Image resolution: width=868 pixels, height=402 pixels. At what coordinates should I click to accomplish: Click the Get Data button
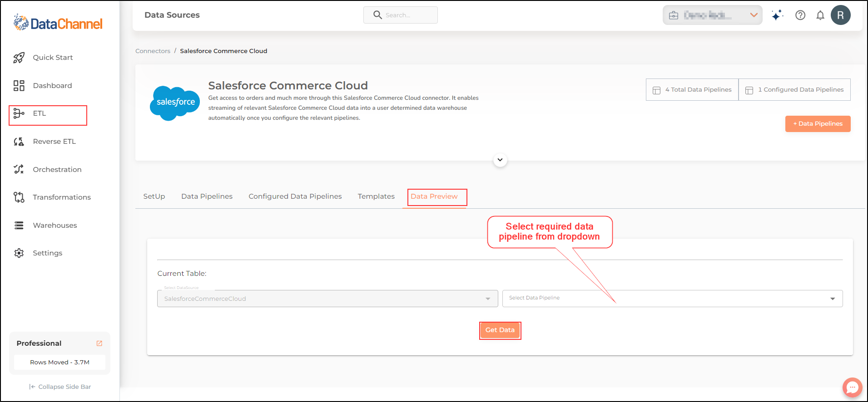pyautogui.click(x=500, y=330)
